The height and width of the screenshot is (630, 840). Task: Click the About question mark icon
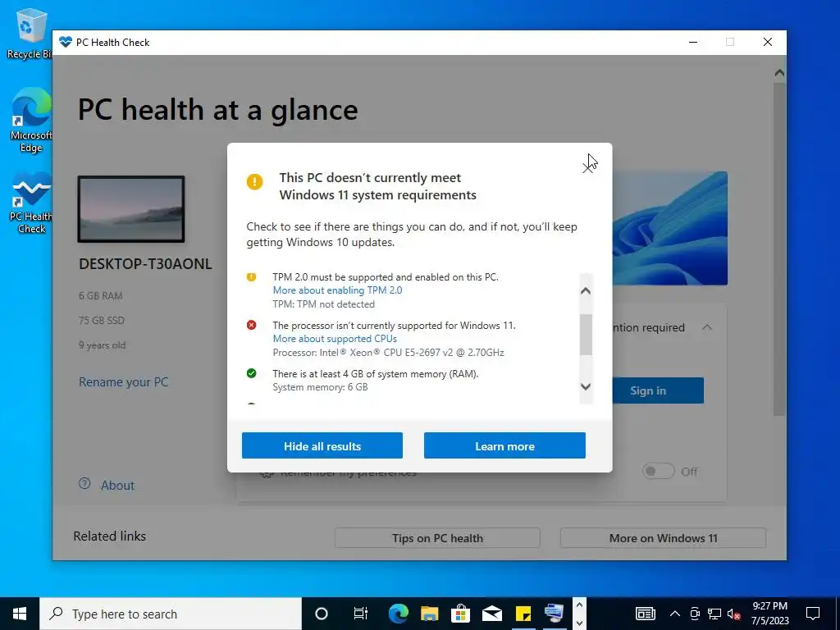(84, 484)
